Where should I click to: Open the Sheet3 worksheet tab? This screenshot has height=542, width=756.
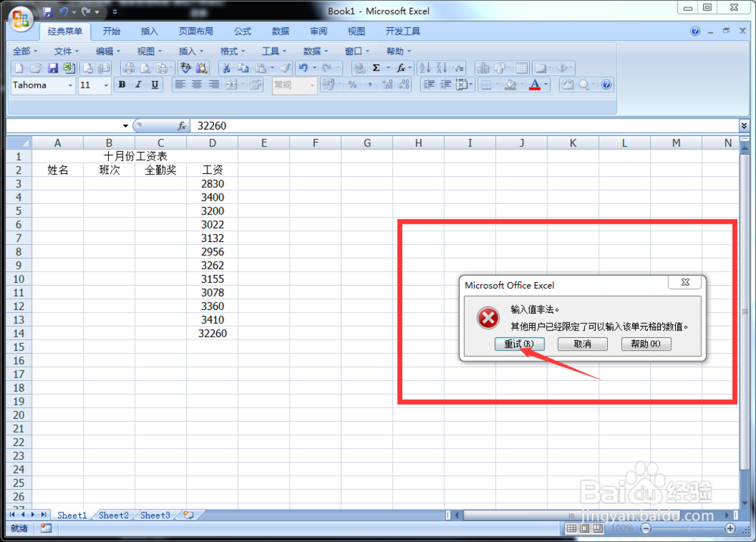point(155,515)
